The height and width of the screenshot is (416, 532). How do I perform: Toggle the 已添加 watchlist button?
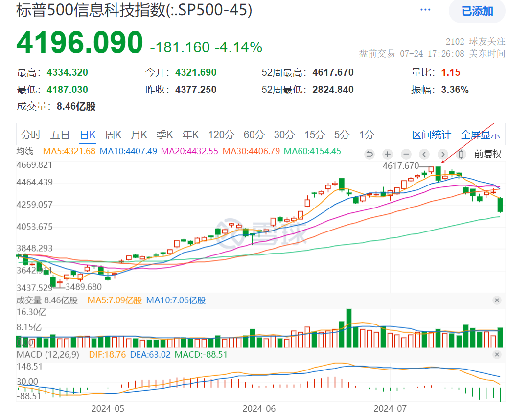coord(477,11)
